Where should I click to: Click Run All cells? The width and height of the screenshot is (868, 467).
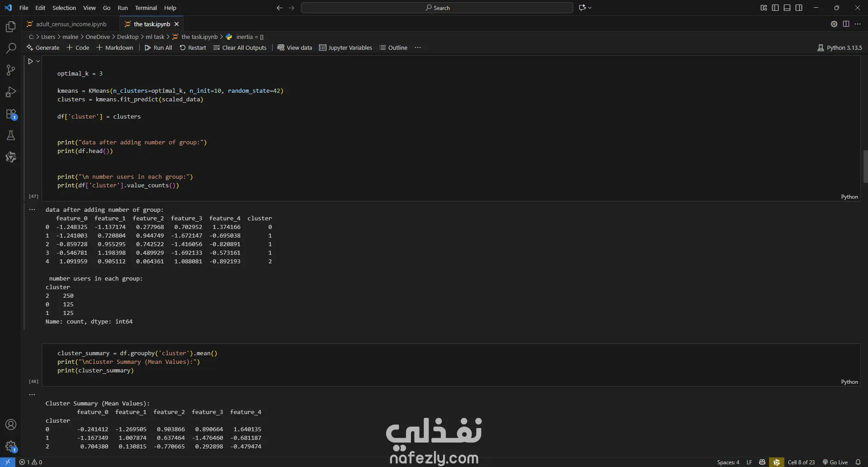pyautogui.click(x=158, y=48)
